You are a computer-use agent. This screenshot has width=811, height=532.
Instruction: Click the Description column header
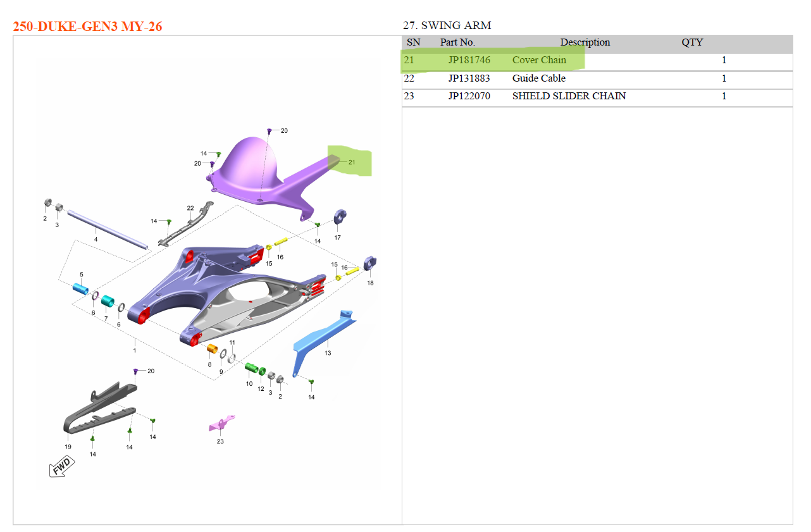585,42
